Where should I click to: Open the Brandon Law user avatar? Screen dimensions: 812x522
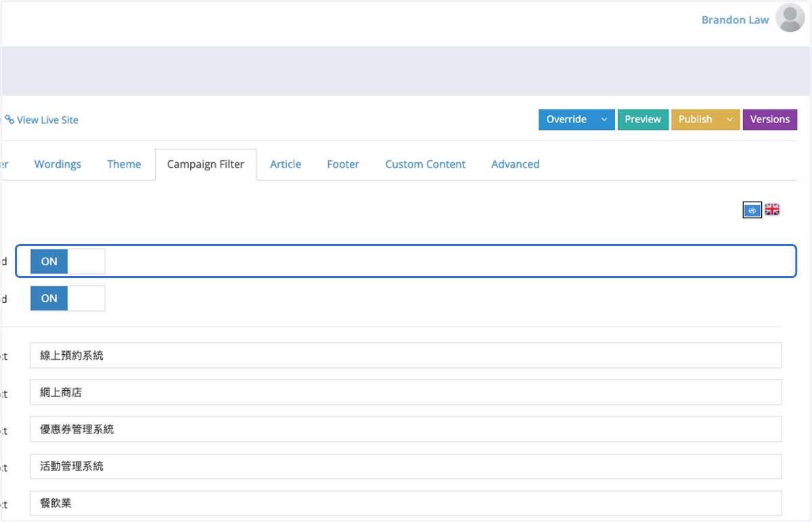pos(790,18)
